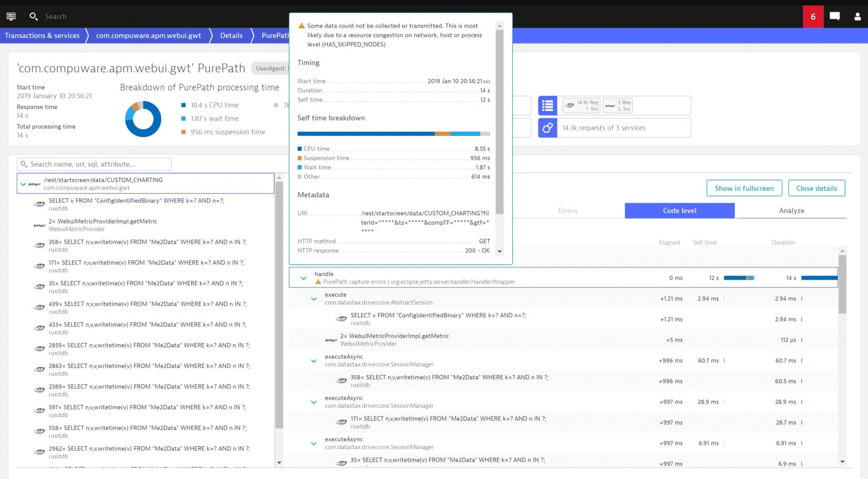The image size is (868, 479).
Task: Click the UserAgent tag
Action: [x=270, y=68]
